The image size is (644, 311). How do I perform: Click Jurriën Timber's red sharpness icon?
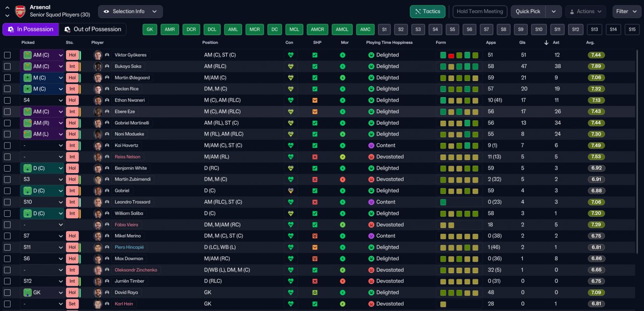click(315, 281)
